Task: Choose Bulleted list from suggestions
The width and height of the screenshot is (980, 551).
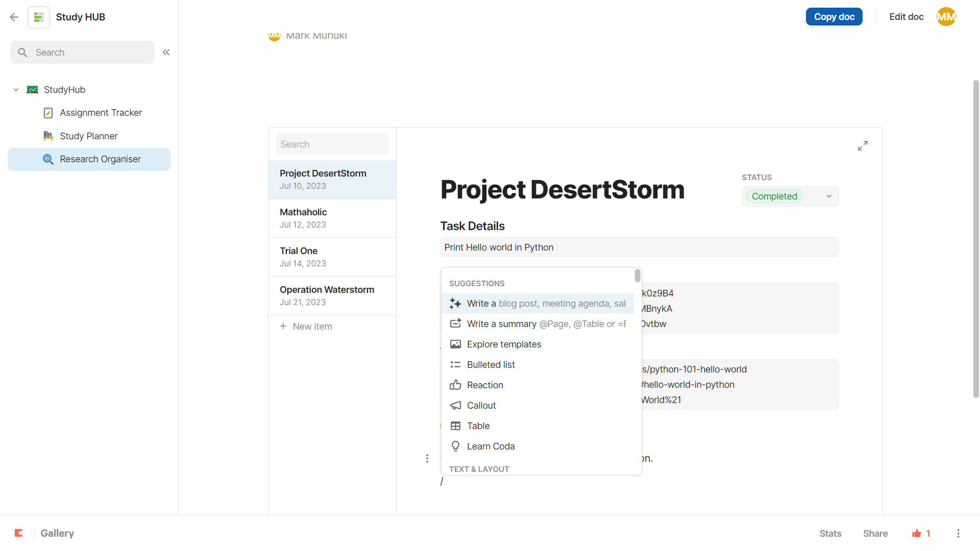Action: coord(491,365)
